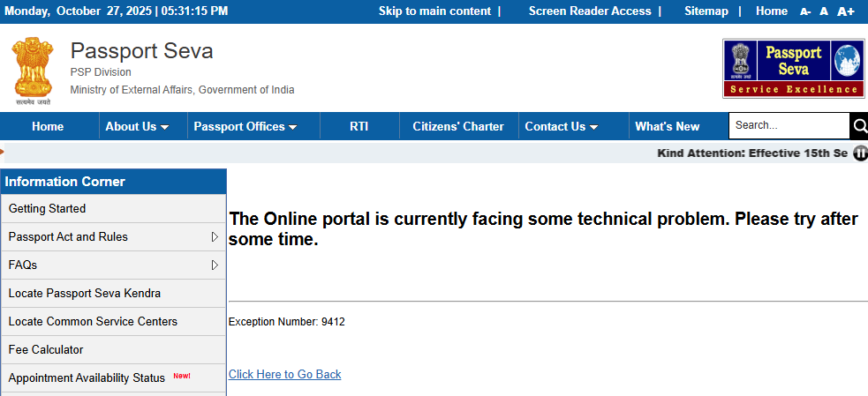Image resolution: width=868 pixels, height=396 pixels.
Task: Increase font size with A+ button
Action: [x=845, y=11]
